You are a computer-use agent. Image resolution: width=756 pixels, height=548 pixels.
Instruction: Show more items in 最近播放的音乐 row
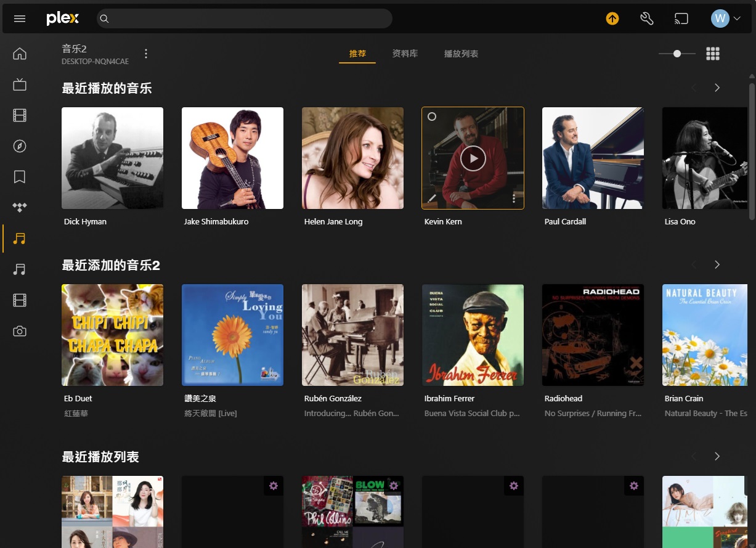(717, 88)
